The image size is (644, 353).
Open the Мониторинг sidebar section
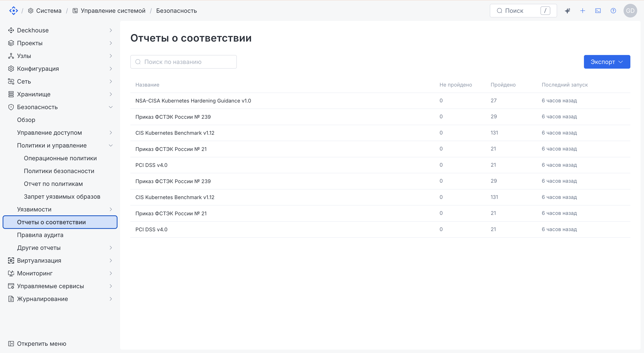tap(60, 273)
